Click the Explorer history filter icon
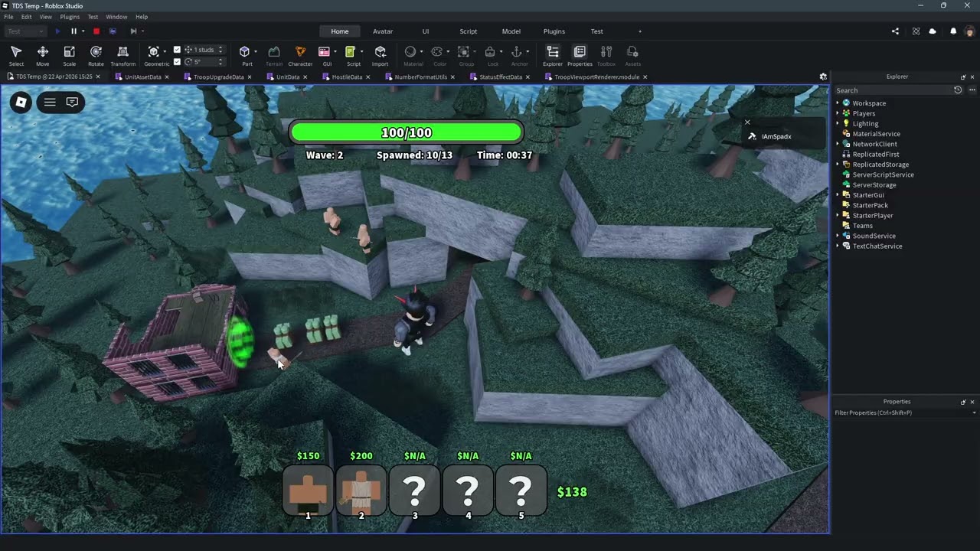The height and width of the screenshot is (551, 980). click(958, 90)
